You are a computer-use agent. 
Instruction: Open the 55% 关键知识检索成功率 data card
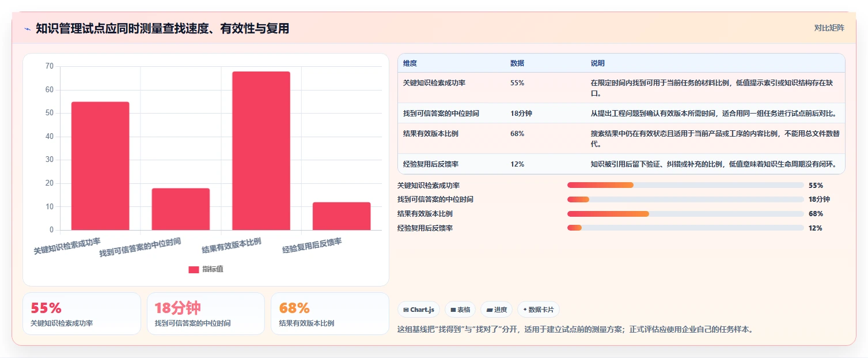[82, 314]
